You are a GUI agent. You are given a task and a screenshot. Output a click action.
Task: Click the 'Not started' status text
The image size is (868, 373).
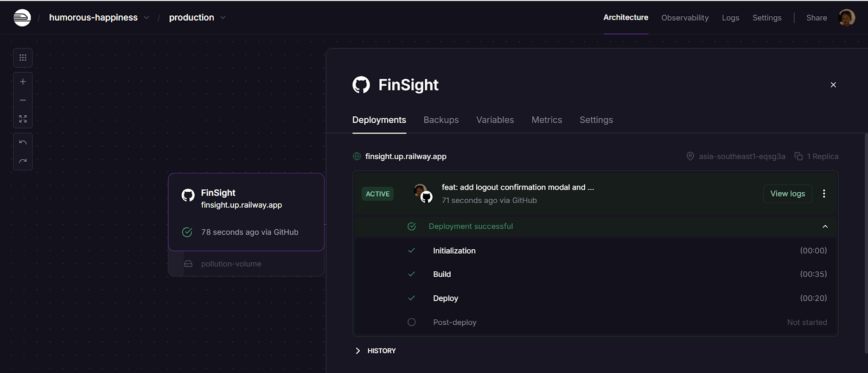[x=807, y=323]
